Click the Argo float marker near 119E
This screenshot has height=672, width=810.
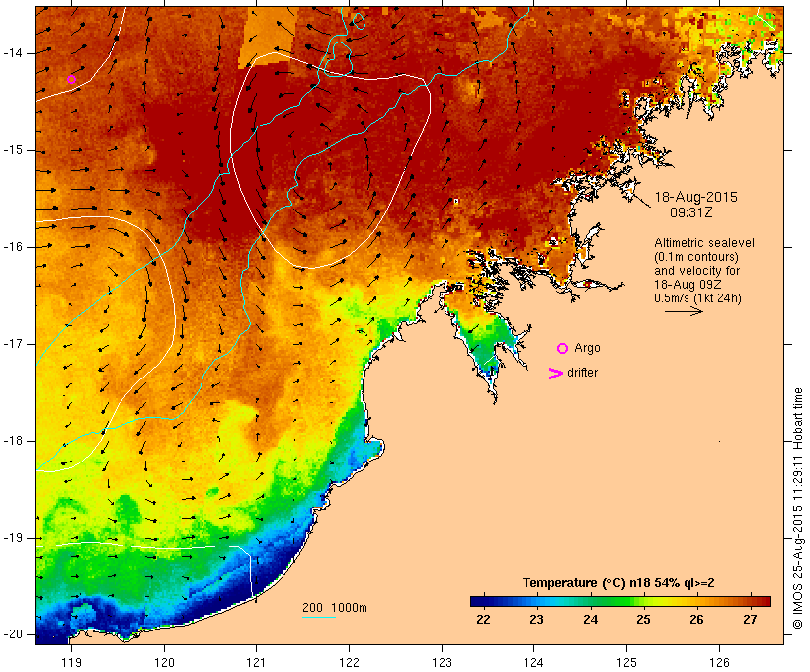(x=72, y=80)
